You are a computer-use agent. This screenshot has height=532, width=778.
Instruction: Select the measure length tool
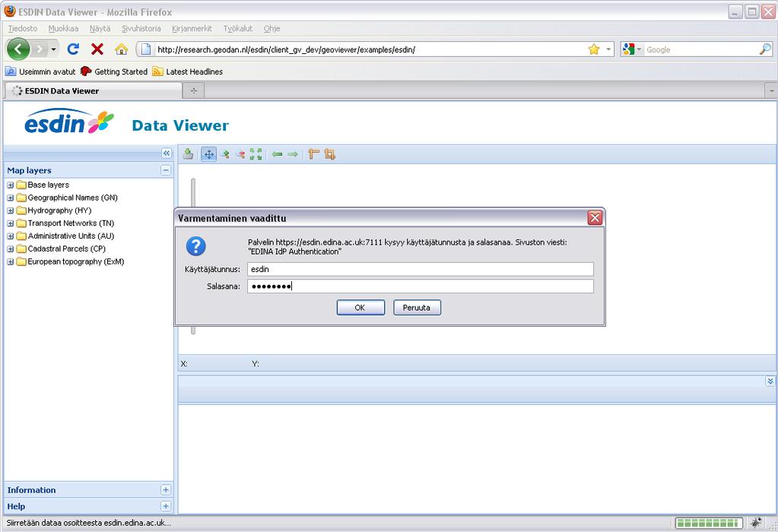(313, 154)
